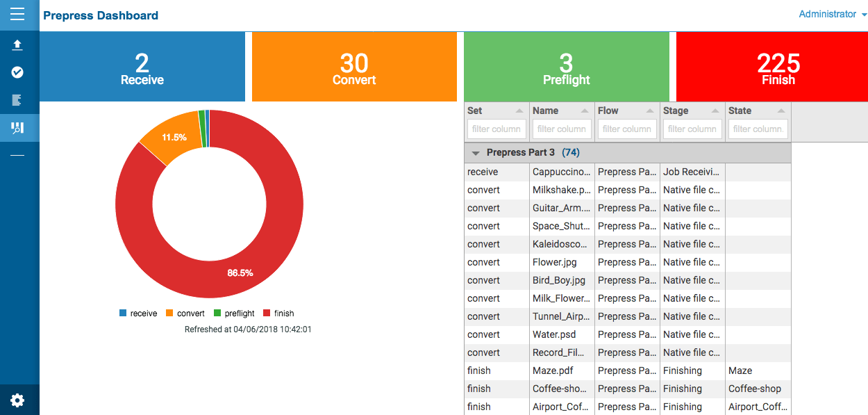868x415 pixels.
Task: Click the green Preflight tile showing 3
Action: pyautogui.click(x=566, y=67)
